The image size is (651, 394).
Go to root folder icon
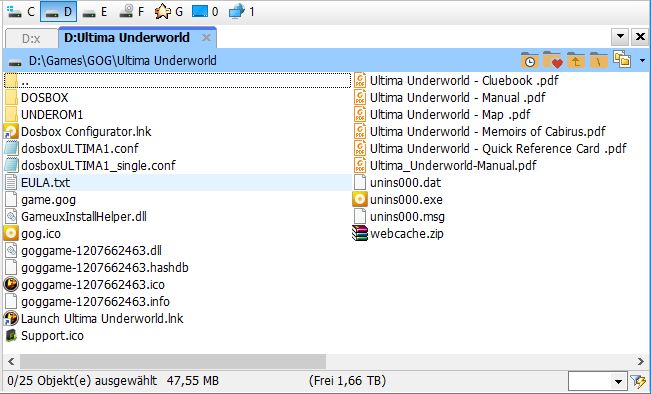click(598, 61)
